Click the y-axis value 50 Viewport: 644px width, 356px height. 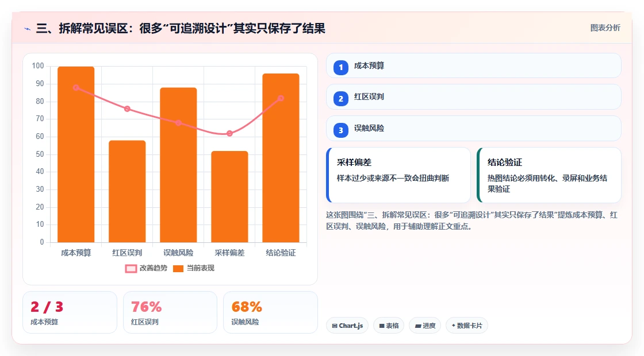click(40, 154)
